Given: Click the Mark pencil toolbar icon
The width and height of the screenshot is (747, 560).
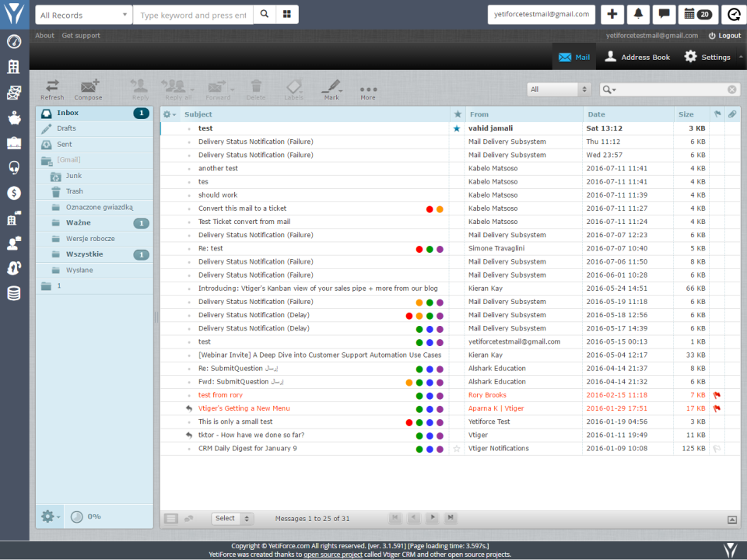Looking at the screenshot, I should [x=331, y=89].
